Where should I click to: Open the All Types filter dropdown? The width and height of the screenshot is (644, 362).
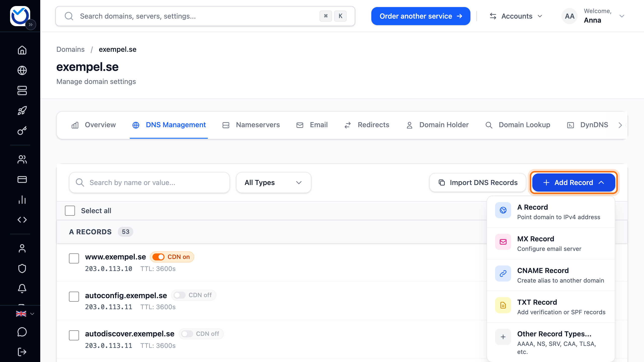point(273,183)
